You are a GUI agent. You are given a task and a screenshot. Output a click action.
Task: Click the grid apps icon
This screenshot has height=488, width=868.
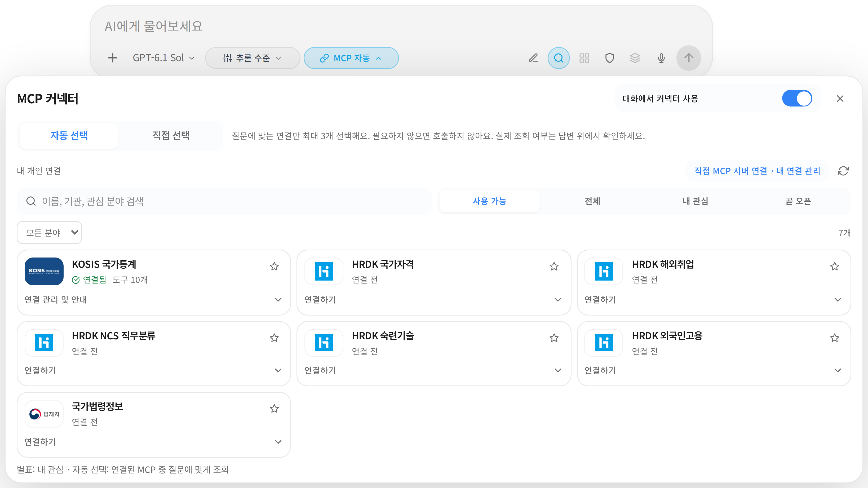584,58
